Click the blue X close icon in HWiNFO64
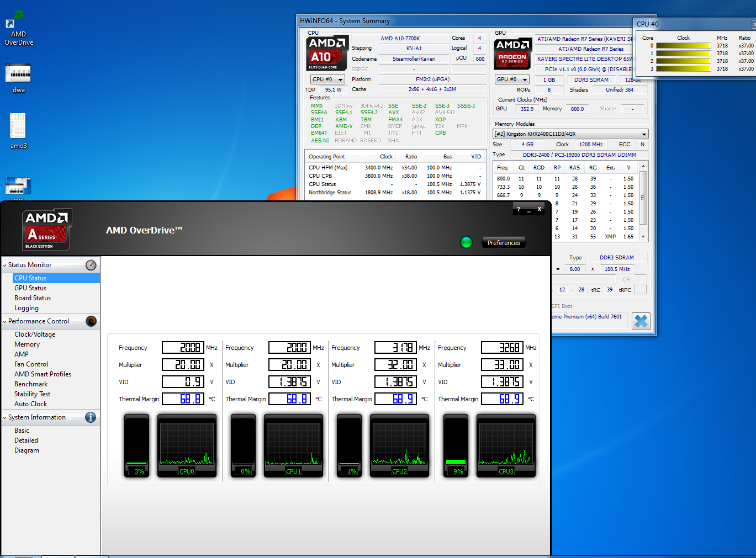 tap(641, 321)
